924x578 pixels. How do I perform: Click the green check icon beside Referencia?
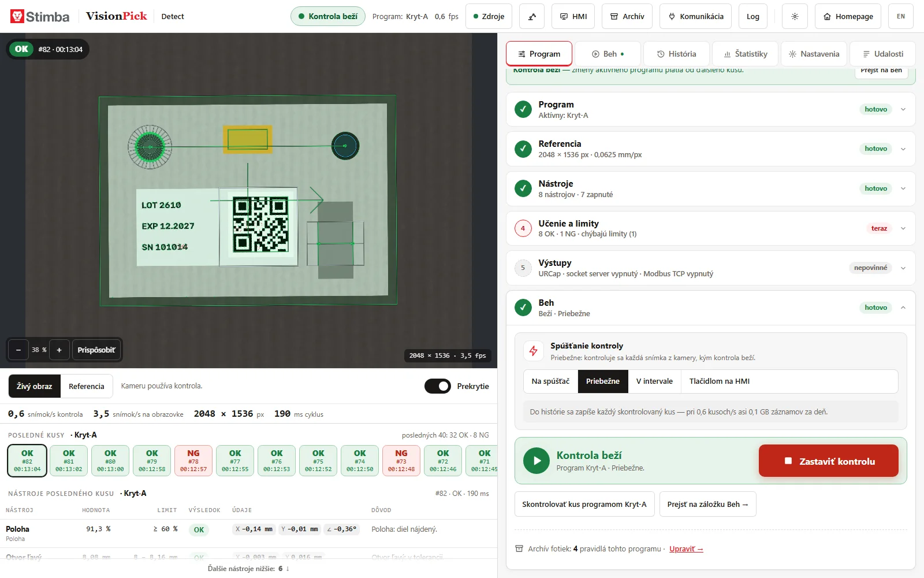[523, 149]
